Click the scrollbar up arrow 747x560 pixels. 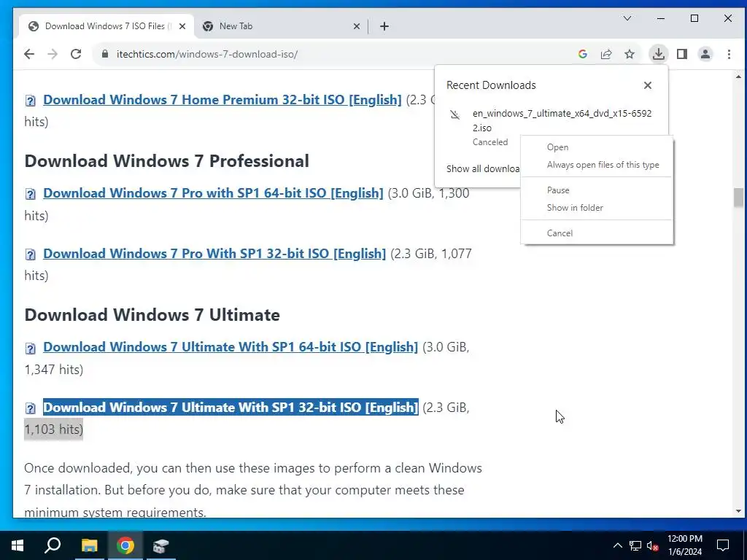point(738,77)
